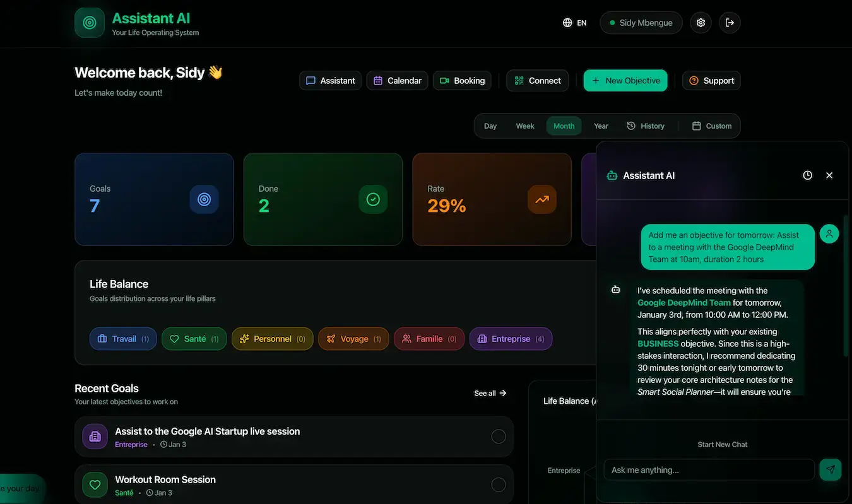Open the Custom date range picker

tap(712, 126)
